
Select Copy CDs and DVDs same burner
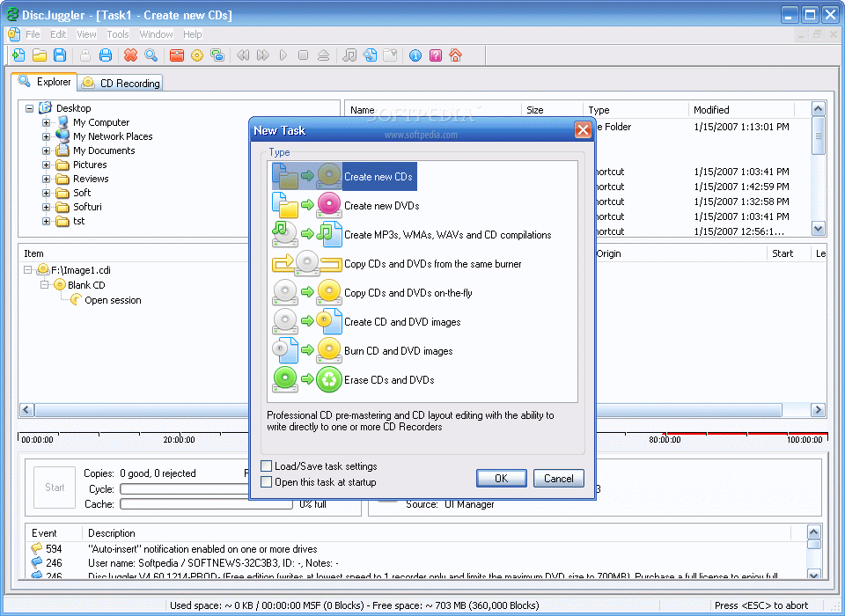pyautogui.click(x=397, y=263)
